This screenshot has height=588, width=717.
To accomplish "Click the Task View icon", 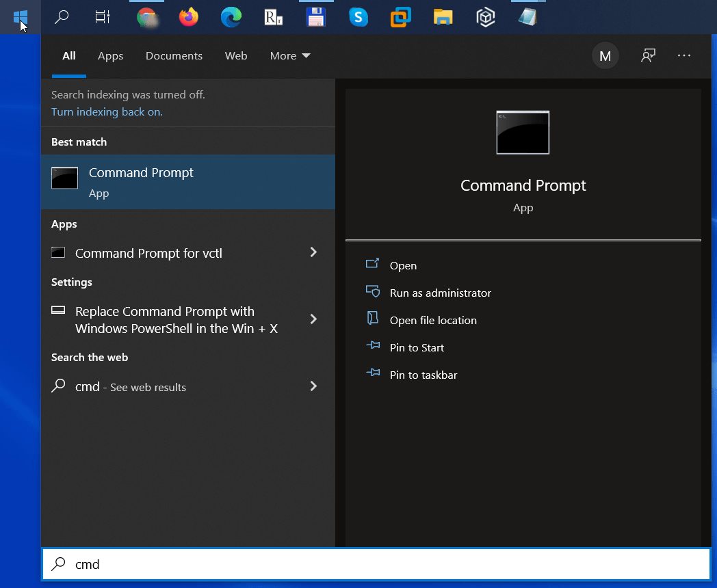I will [103, 17].
